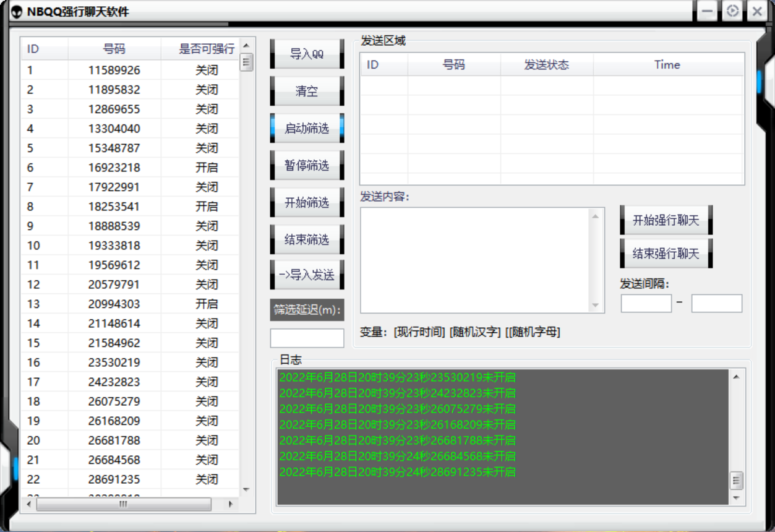Start forced chat with 开始强行聊天
775x532 pixels.
coord(666,220)
